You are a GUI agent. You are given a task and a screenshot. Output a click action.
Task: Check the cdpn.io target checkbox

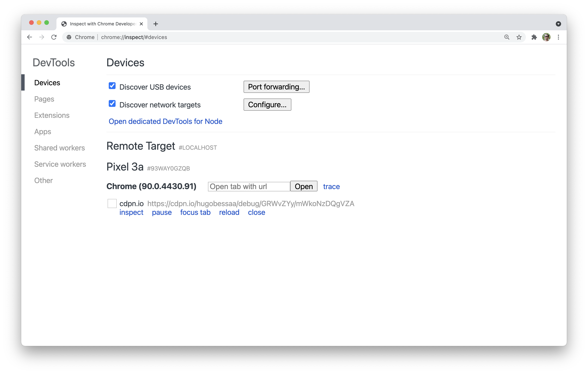point(112,203)
